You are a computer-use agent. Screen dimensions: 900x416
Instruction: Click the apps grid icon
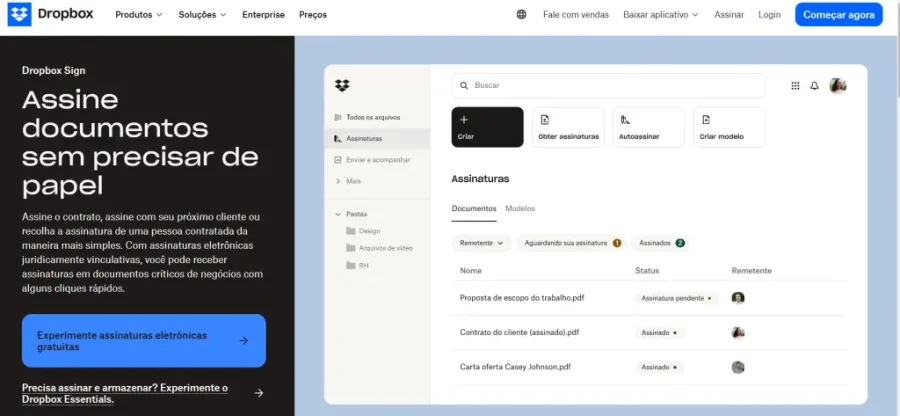[x=795, y=86]
